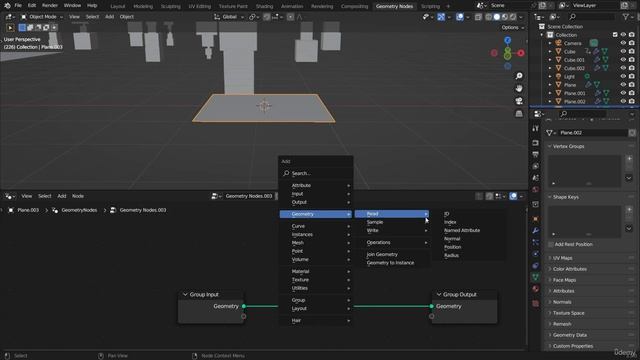Open the Mesh submenu in the Add menu

pyautogui.click(x=316, y=242)
